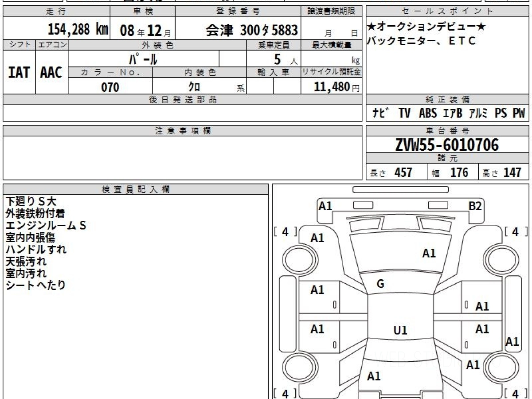Click the 諸元 header
This screenshot has width=532, height=399.
447,159
